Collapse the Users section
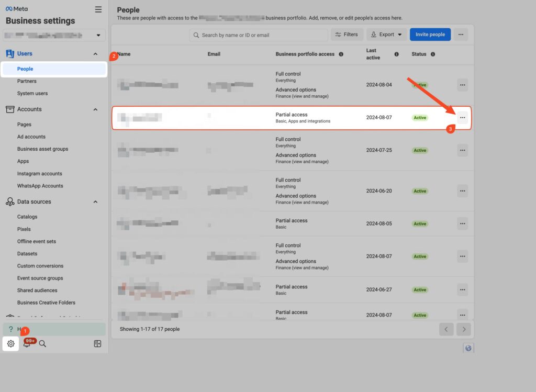536x392 pixels. click(95, 54)
